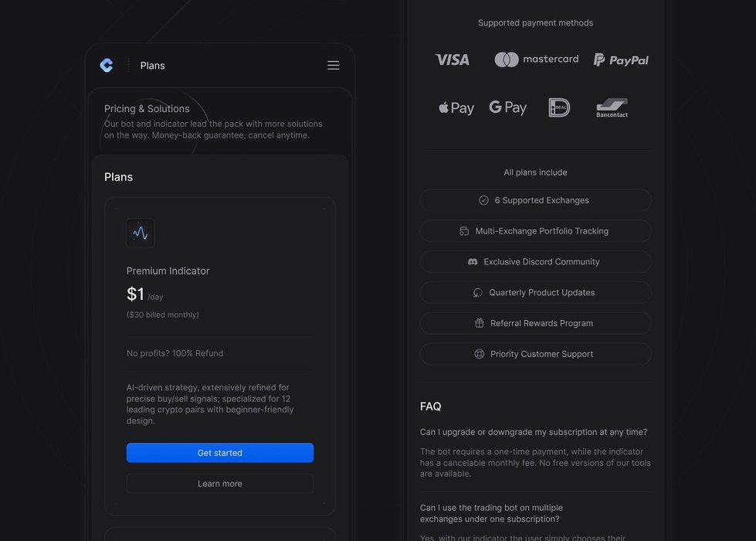Click gift icon beside Referral Rewards Program
The width and height of the screenshot is (756, 541).
(480, 323)
